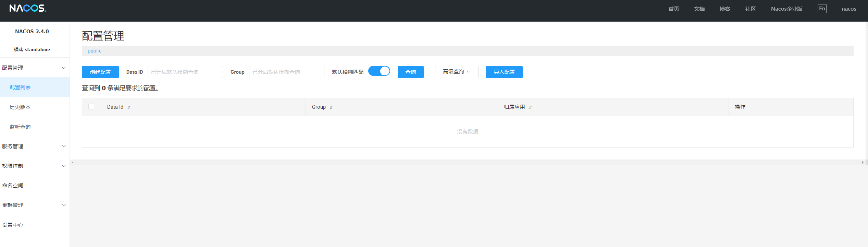The width and height of the screenshot is (868, 247).
Task: Click the left arrow of horizontal scrollbar
Action: (73, 162)
